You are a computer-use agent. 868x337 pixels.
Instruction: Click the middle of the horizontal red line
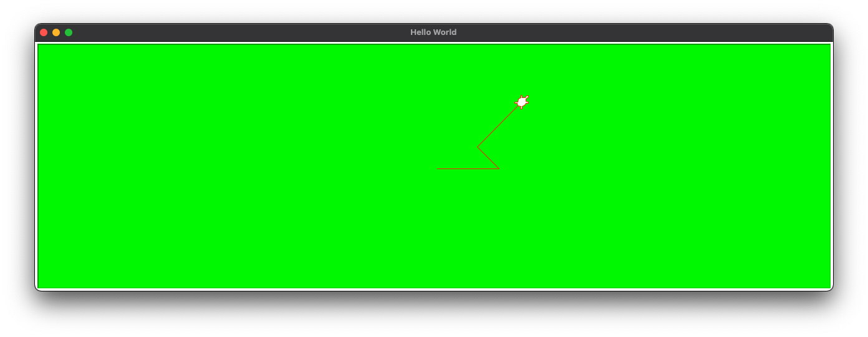(x=468, y=168)
